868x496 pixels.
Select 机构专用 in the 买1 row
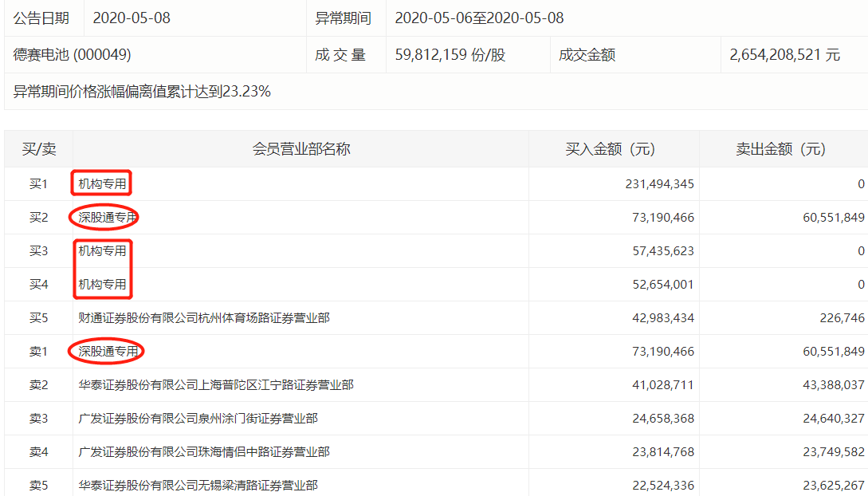[102, 184]
